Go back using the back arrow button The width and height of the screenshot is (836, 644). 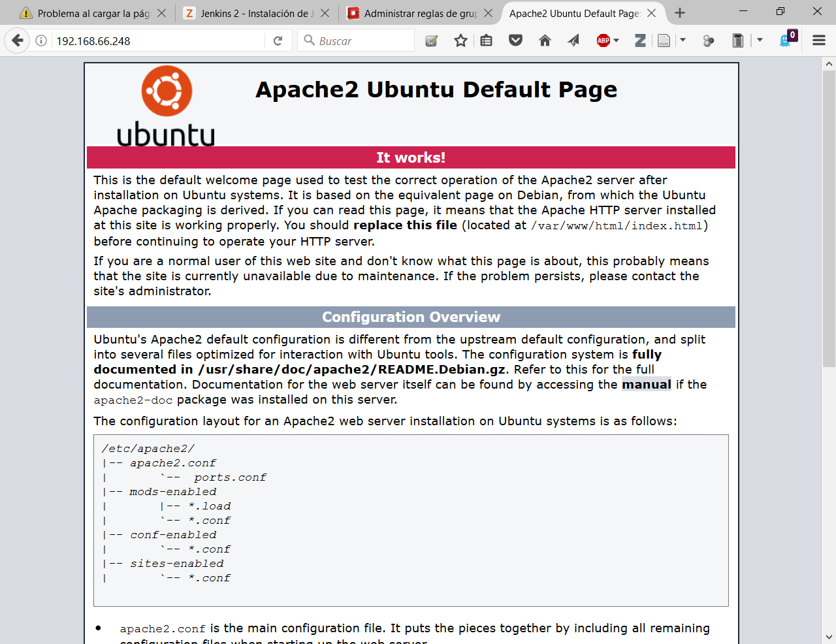pos(18,40)
